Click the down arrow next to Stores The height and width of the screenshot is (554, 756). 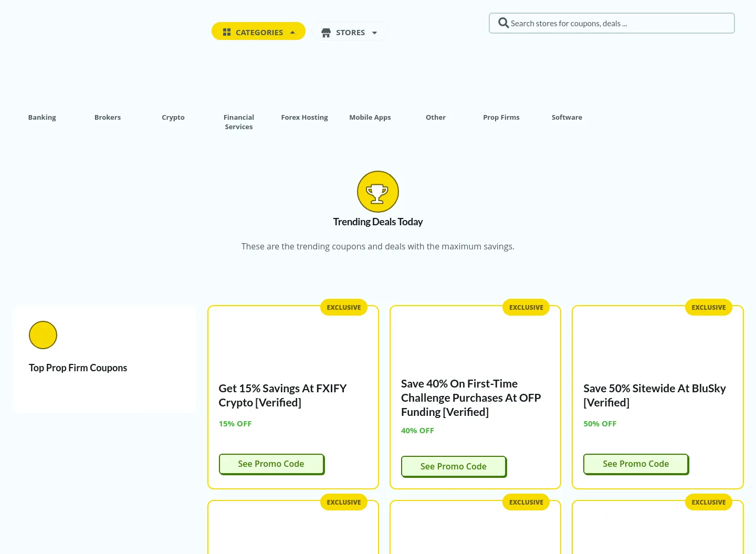tap(374, 33)
